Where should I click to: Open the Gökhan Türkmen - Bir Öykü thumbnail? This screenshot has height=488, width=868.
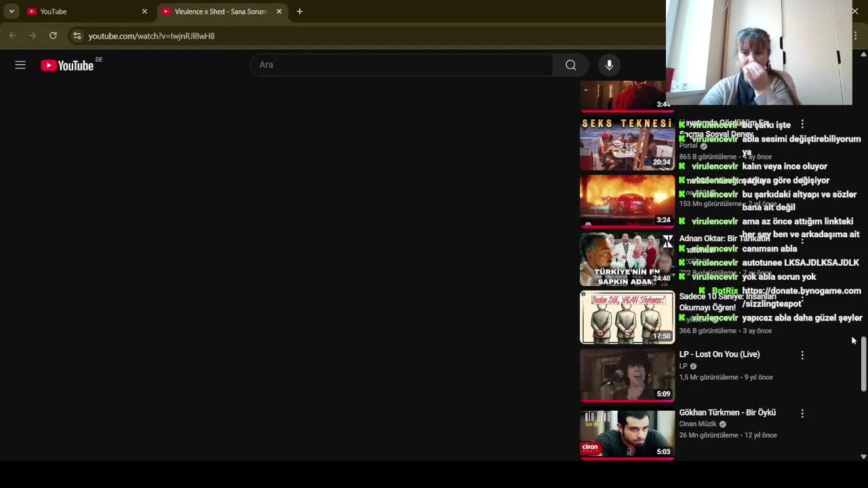(x=627, y=433)
